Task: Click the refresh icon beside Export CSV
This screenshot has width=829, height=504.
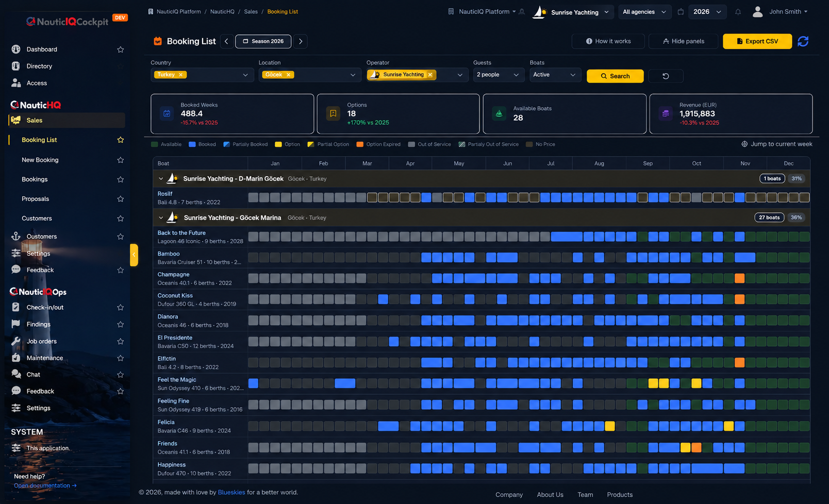Action: [803, 41]
